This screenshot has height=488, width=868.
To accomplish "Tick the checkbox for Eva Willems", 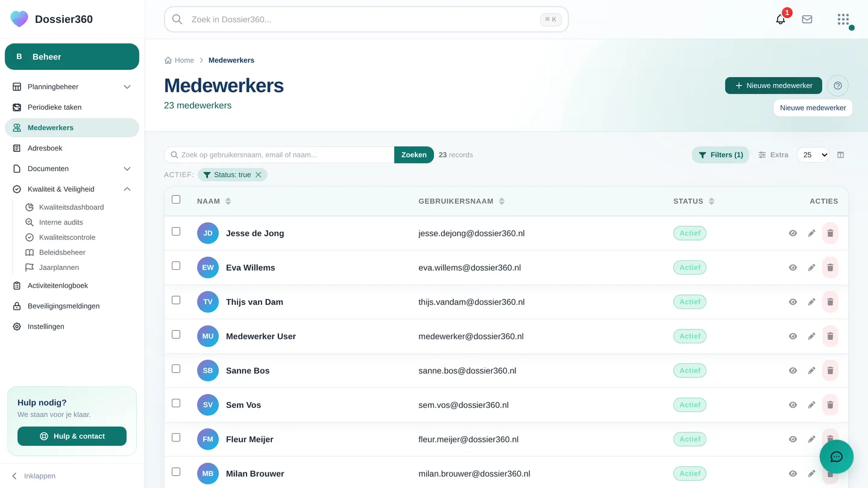I will [176, 266].
